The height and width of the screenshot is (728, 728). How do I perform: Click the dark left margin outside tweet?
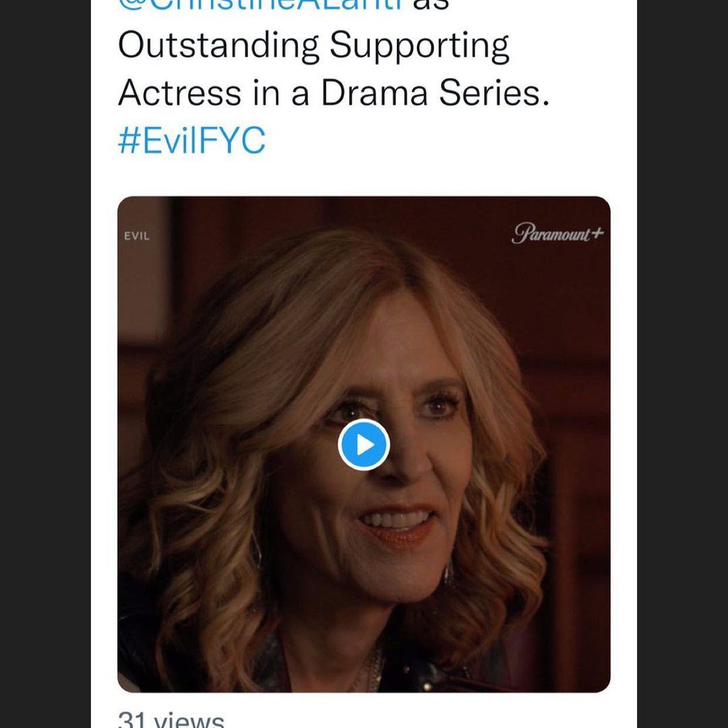point(44,364)
